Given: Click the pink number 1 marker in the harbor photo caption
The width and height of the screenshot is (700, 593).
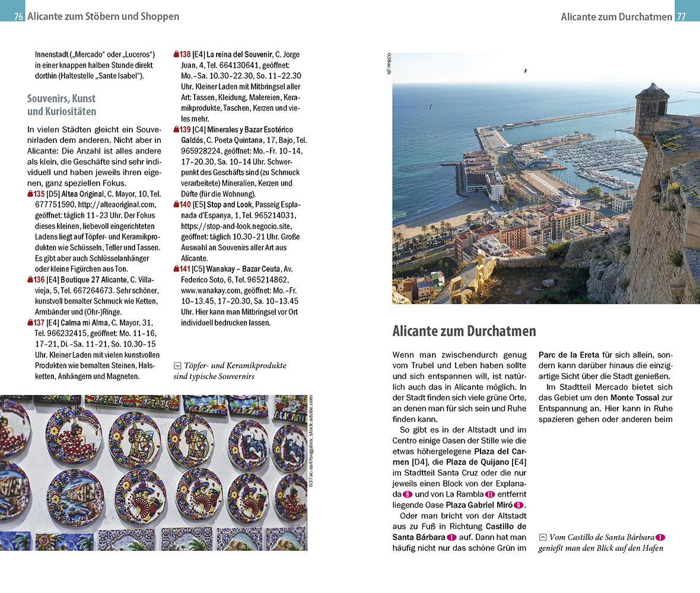Looking at the screenshot, I should point(661,537).
